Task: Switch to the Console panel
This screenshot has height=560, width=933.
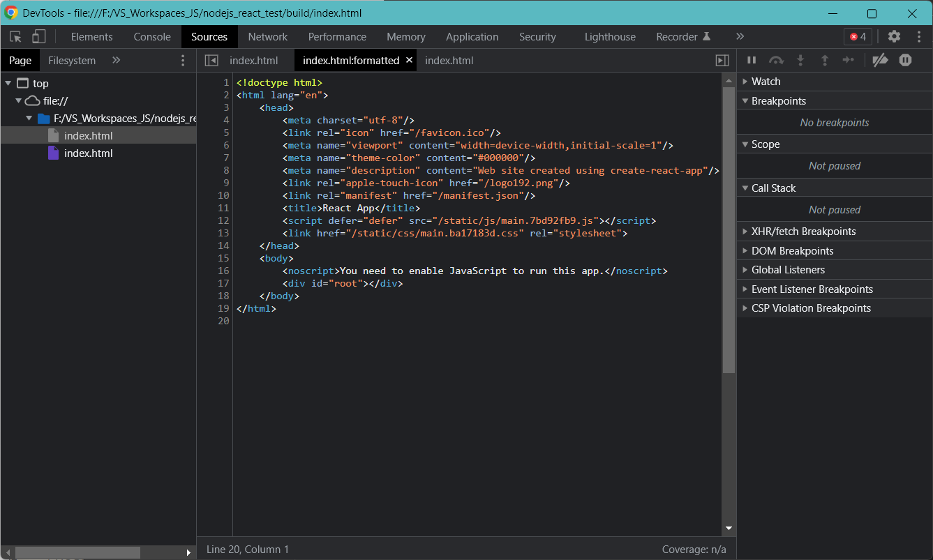Action: coord(152,37)
